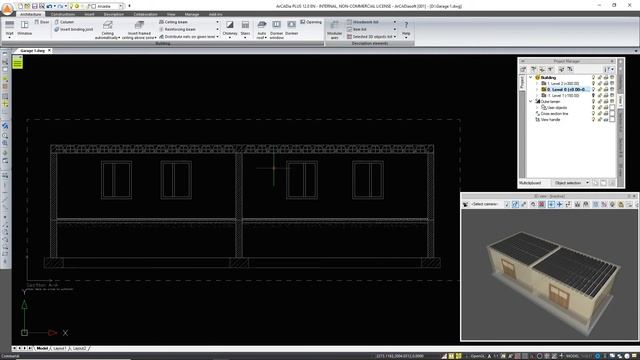Click the first icon in the Project Manager toolbar
Screen dimensions: 640x360
(523, 69)
